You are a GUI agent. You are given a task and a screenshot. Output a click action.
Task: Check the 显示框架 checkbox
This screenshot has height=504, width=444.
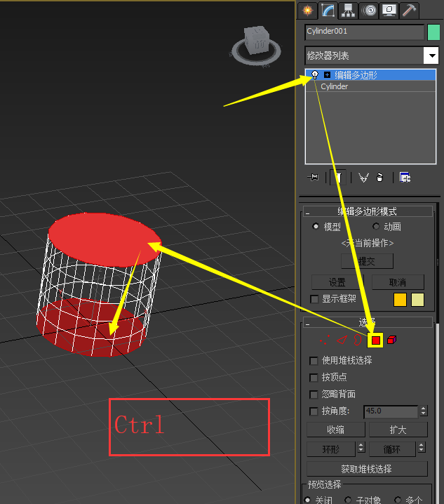coord(314,299)
